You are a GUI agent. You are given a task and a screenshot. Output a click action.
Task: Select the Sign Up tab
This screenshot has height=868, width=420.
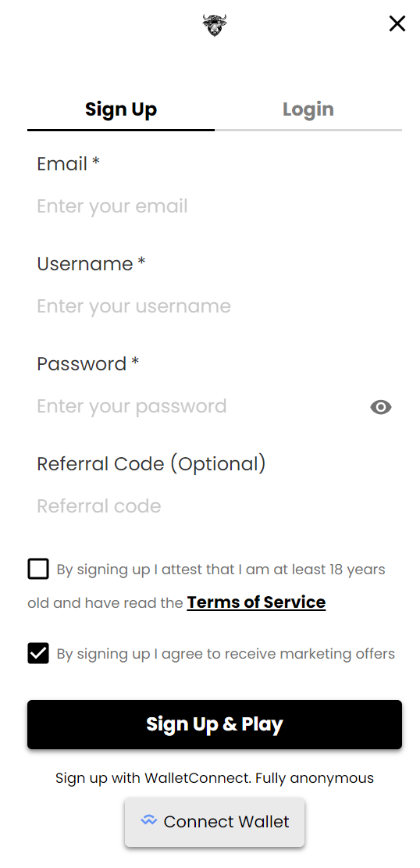121,109
